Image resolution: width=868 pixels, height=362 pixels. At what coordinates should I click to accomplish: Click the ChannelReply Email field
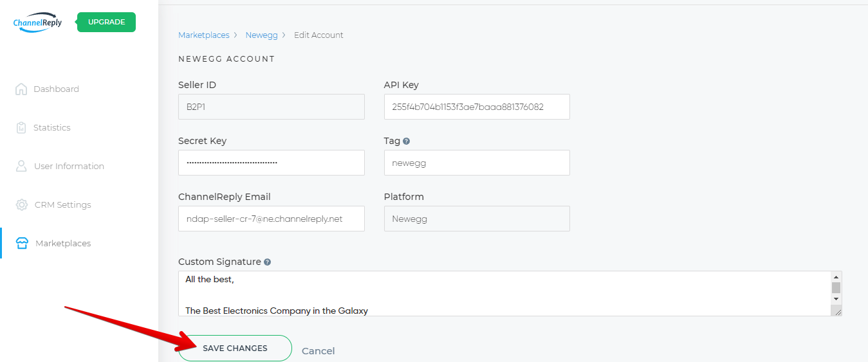click(272, 219)
